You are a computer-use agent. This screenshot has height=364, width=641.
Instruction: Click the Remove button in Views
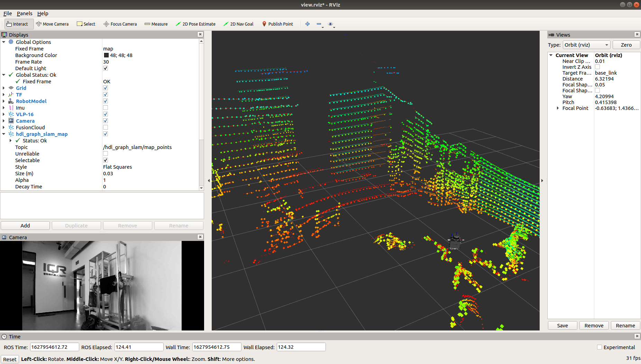tap(594, 325)
